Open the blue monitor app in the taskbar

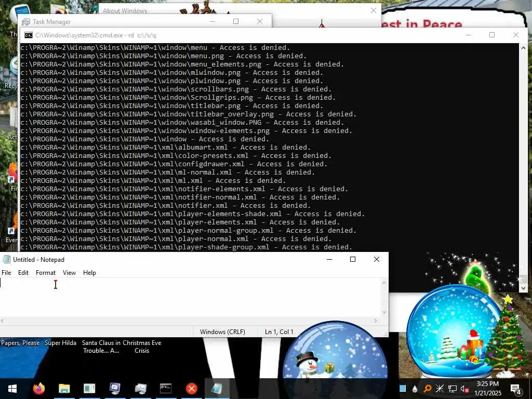coord(115,389)
